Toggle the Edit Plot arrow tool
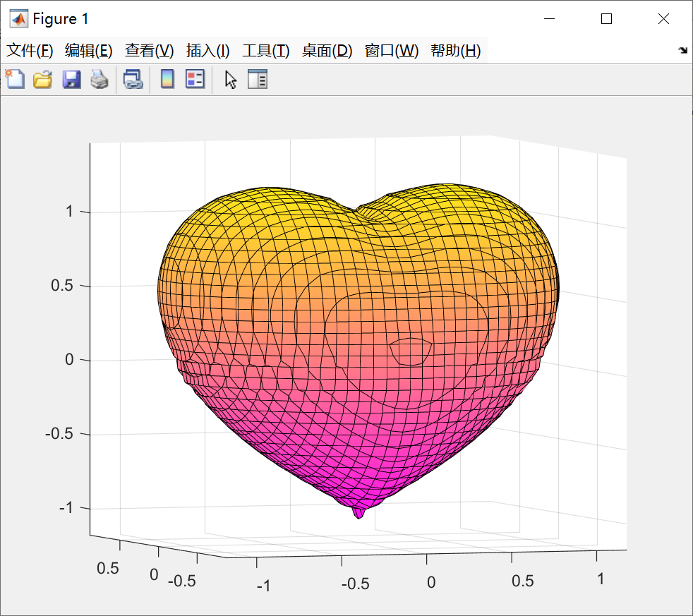The height and width of the screenshot is (616, 693). 230,79
